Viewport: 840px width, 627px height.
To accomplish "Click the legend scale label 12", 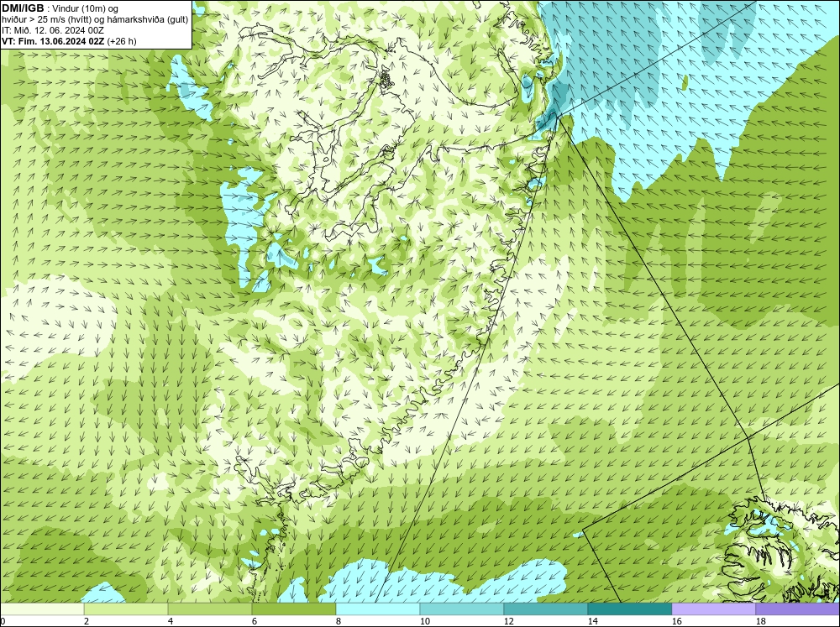I will coord(509,621).
